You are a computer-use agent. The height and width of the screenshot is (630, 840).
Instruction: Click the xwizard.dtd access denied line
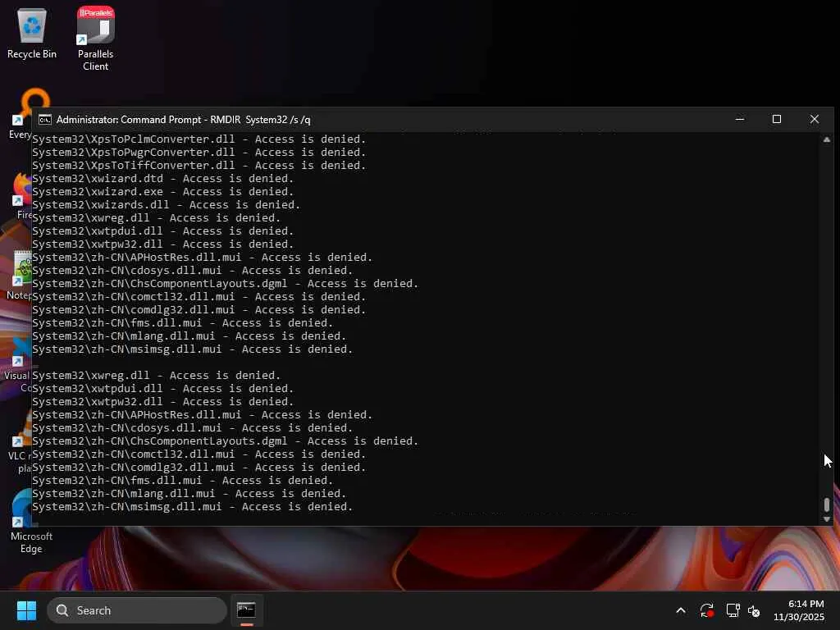coord(163,178)
